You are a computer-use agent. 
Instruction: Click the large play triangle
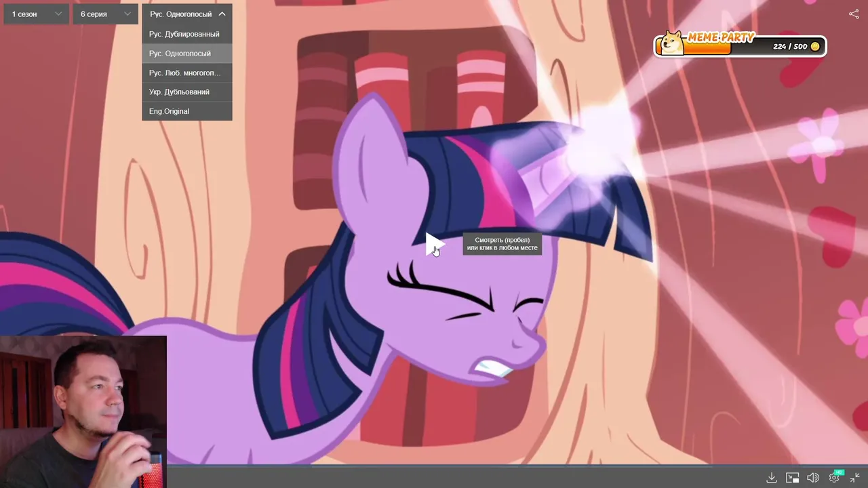coord(434,244)
